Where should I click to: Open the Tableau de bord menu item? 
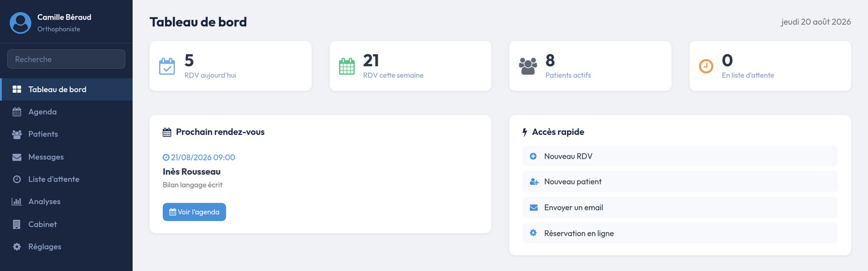pos(66,89)
